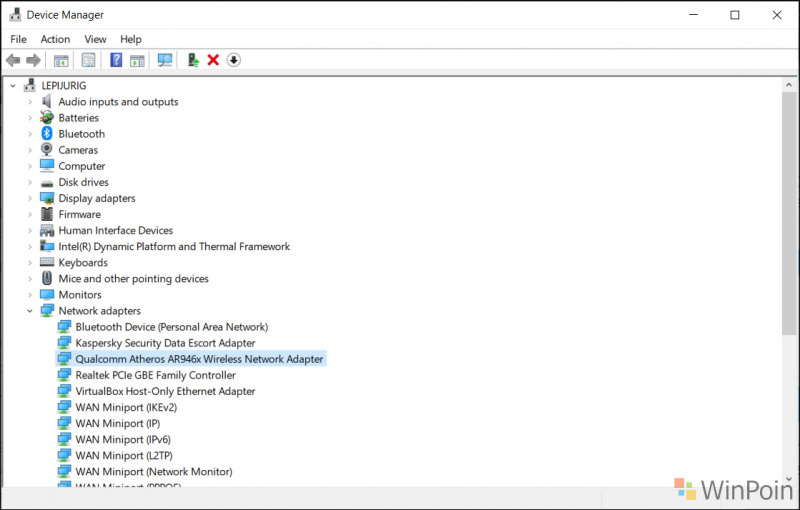Expand Human Interface Devices node
Viewport: 800px width, 510px height.
[x=30, y=231]
